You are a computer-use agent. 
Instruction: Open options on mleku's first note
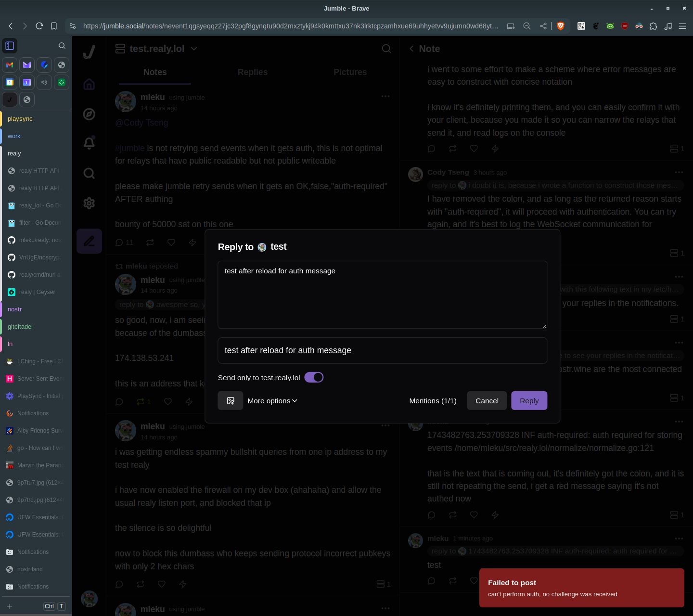[x=385, y=96]
